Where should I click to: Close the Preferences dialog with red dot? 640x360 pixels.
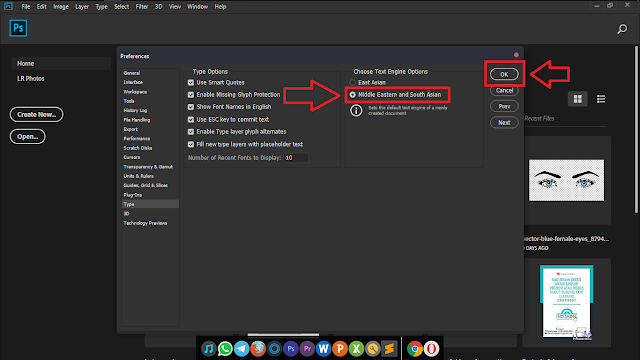pos(516,55)
